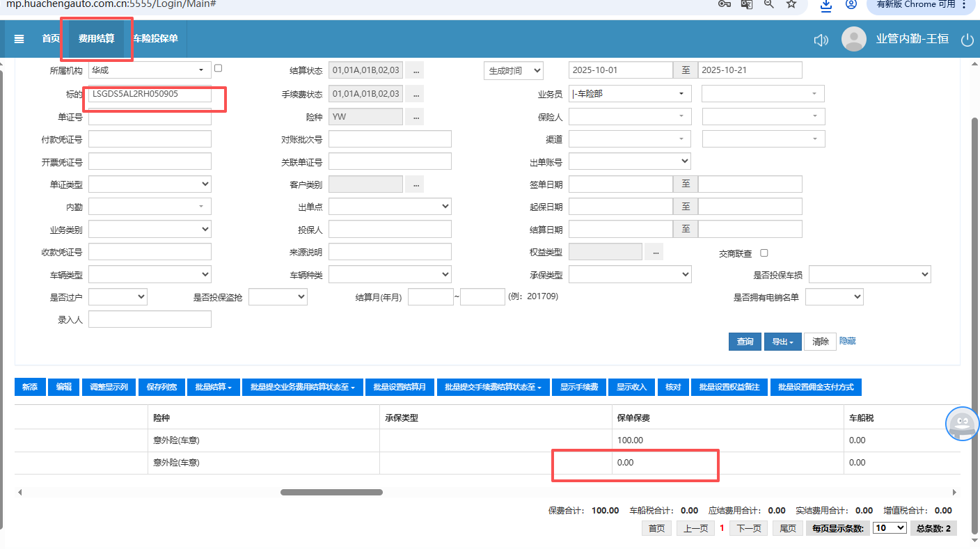Screen dimensions: 980x549
Task: Expand 批量提交手续费结算状态至 dropdown button
Action: [x=493, y=387]
